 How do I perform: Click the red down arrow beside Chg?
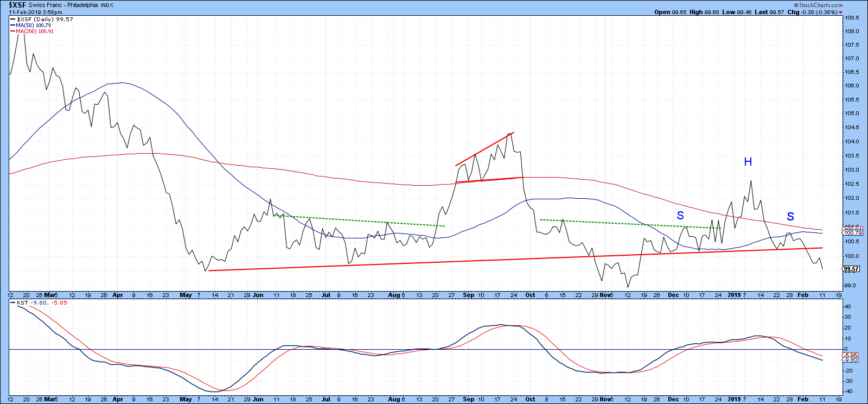(x=840, y=12)
